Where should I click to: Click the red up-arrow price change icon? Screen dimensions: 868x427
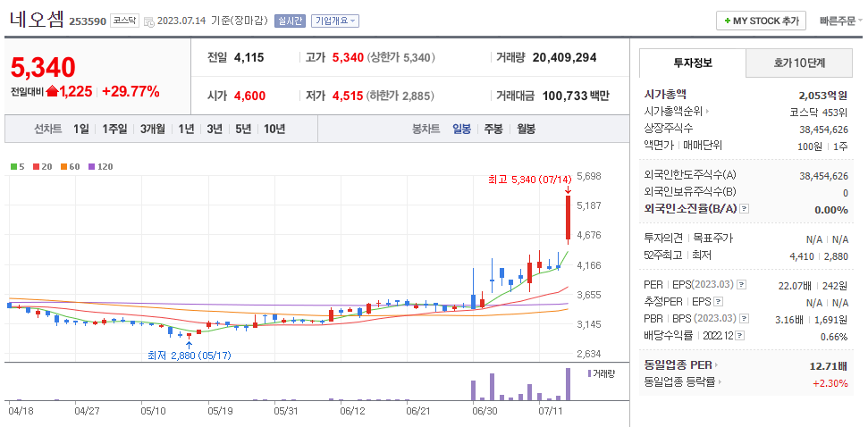tap(53, 92)
